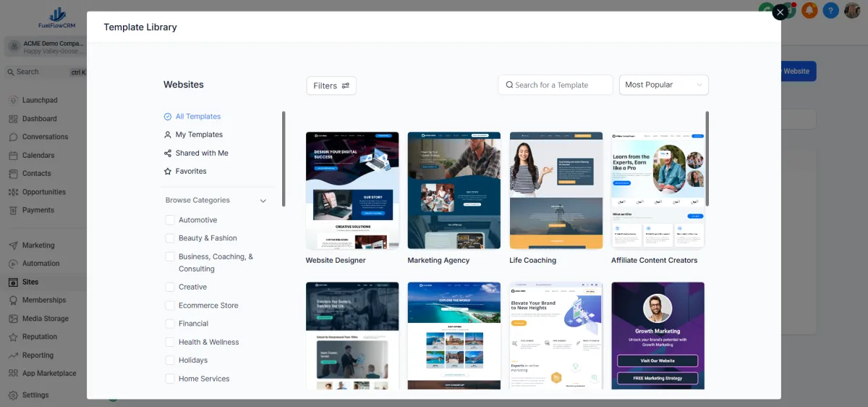Open App Marketplace in sidebar
Screen dimensions: 868x407
tap(43, 374)
